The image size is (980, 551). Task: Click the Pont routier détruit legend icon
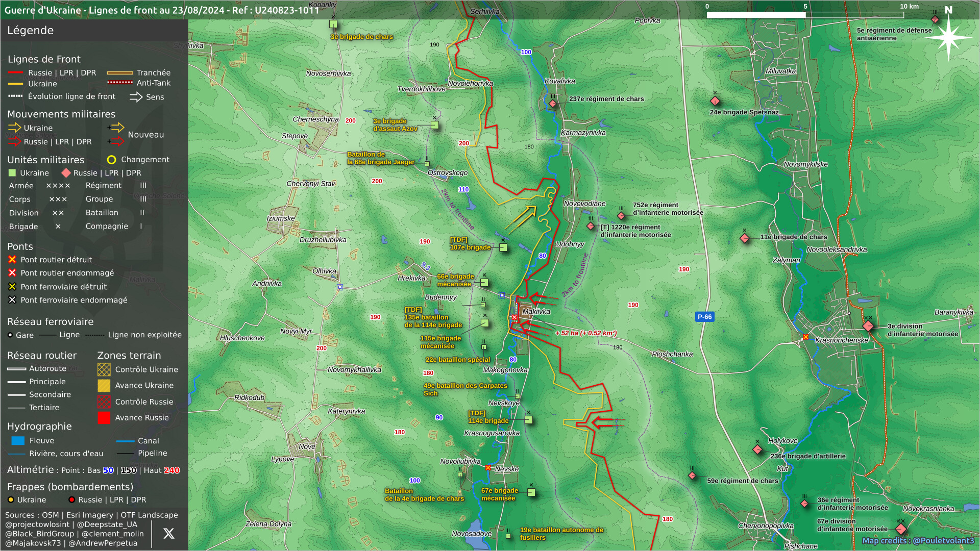point(12,260)
